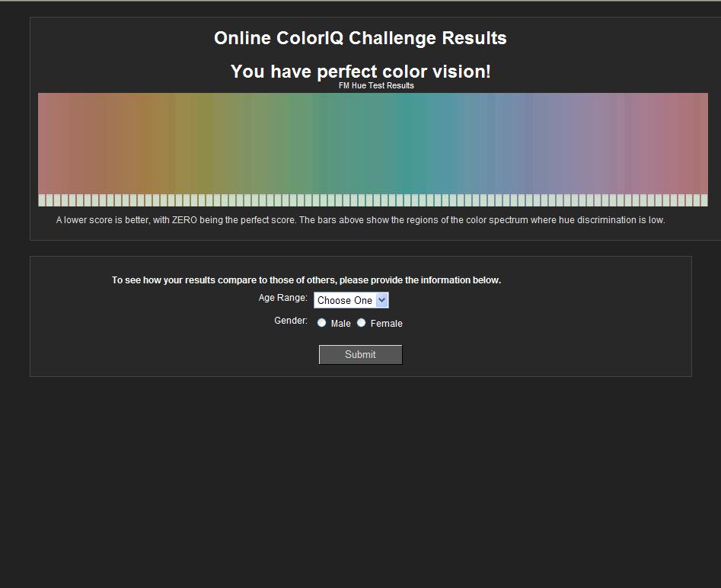Click the "You have perfect color vision!" text
Viewport: 721px width, 588px height.
[x=361, y=72]
